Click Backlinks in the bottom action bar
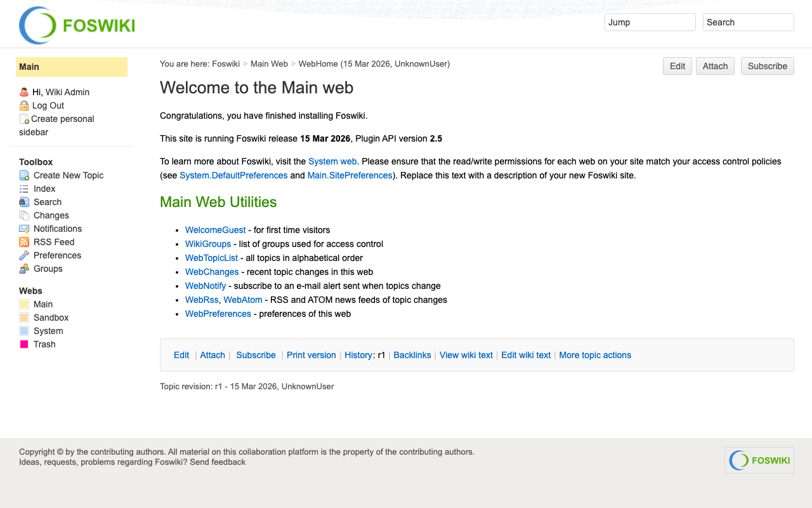Image resolution: width=812 pixels, height=508 pixels. click(412, 355)
